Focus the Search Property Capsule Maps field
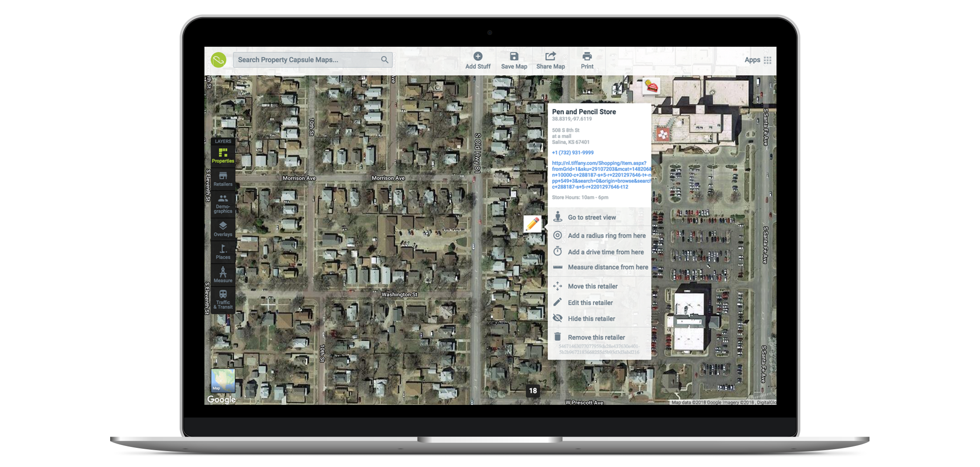This screenshot has width=980, height=467. click(x=306, y=60)
